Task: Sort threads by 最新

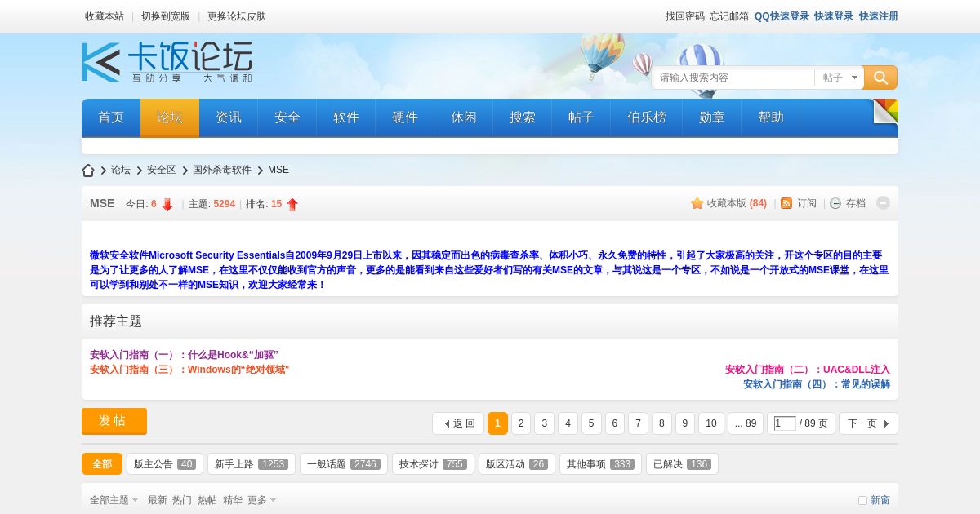Action: point(158,500)
